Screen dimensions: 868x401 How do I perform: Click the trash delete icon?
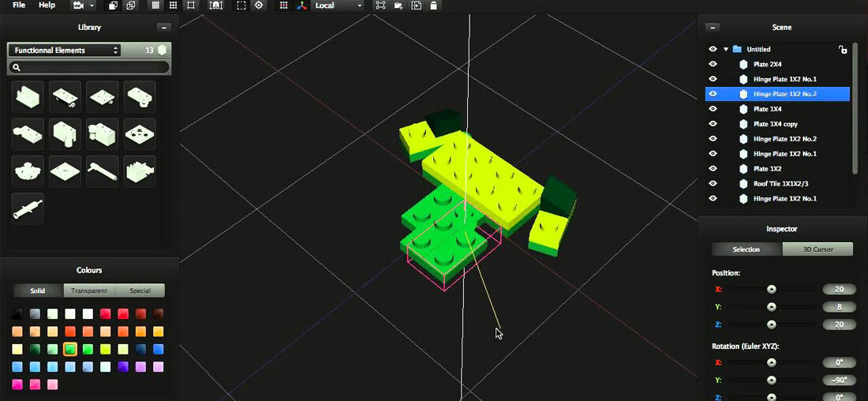pyautogui.click(x=433, y=6)
